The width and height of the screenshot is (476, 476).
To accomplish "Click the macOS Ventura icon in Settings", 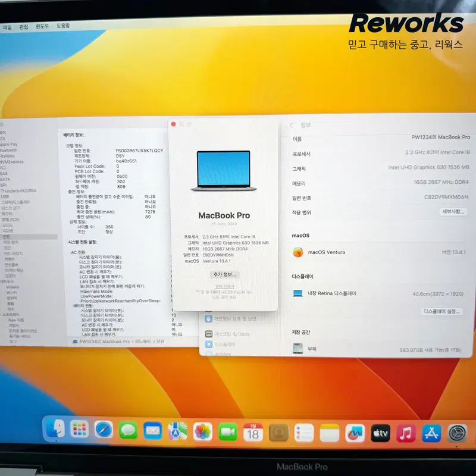I will pos(298,252).
